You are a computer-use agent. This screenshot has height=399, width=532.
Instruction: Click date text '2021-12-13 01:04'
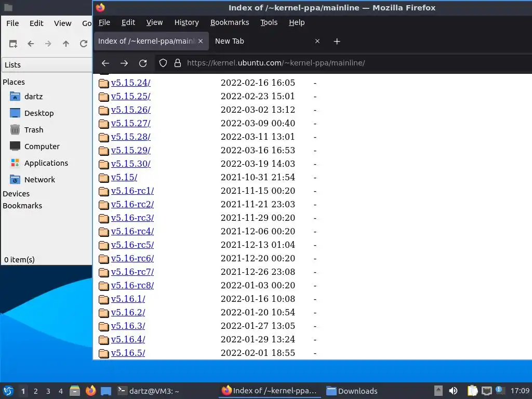tap(258, 245)
